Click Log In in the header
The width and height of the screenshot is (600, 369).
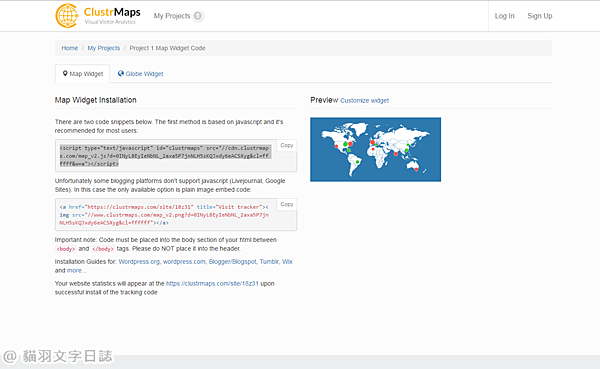click(x=504, y=16)
